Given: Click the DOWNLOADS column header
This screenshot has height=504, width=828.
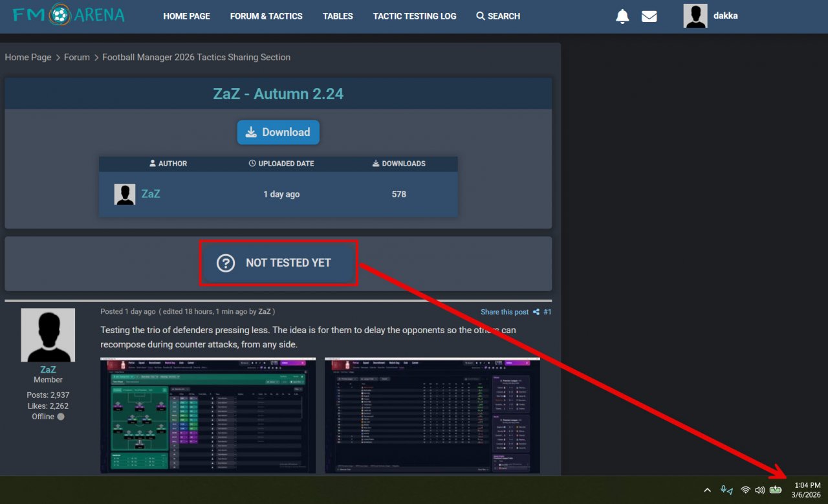Looking at the screenshot, I should coord(399,164).
